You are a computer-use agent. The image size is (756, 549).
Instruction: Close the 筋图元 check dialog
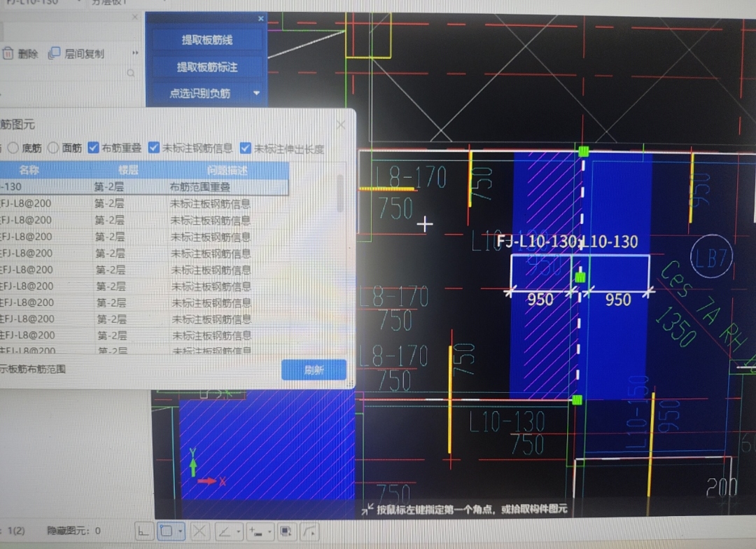click(x=342, y=125)
